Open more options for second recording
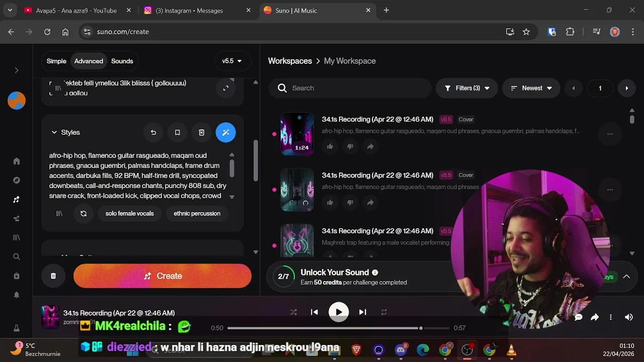Image resolution: width=644 pixels, height=362 pixels. point(610,190)
